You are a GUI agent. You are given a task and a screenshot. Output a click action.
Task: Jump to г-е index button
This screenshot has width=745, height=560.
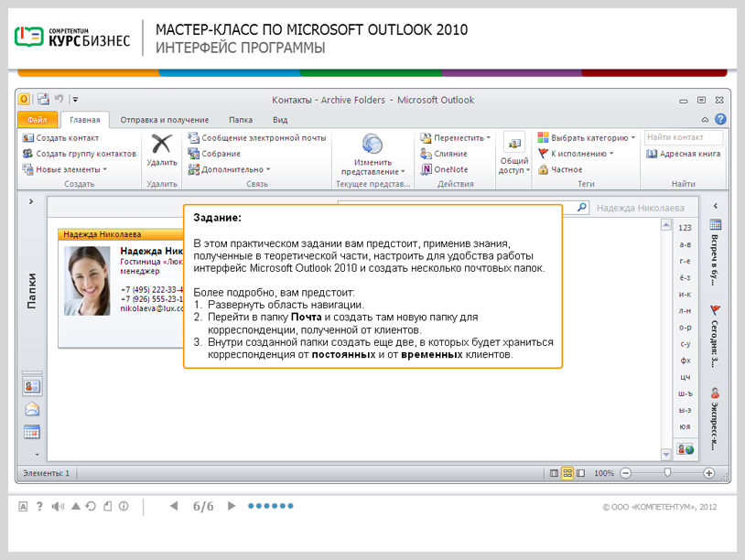685,261
